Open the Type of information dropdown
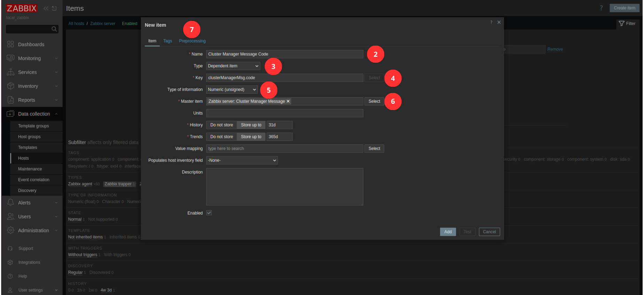 pos(232,90)
